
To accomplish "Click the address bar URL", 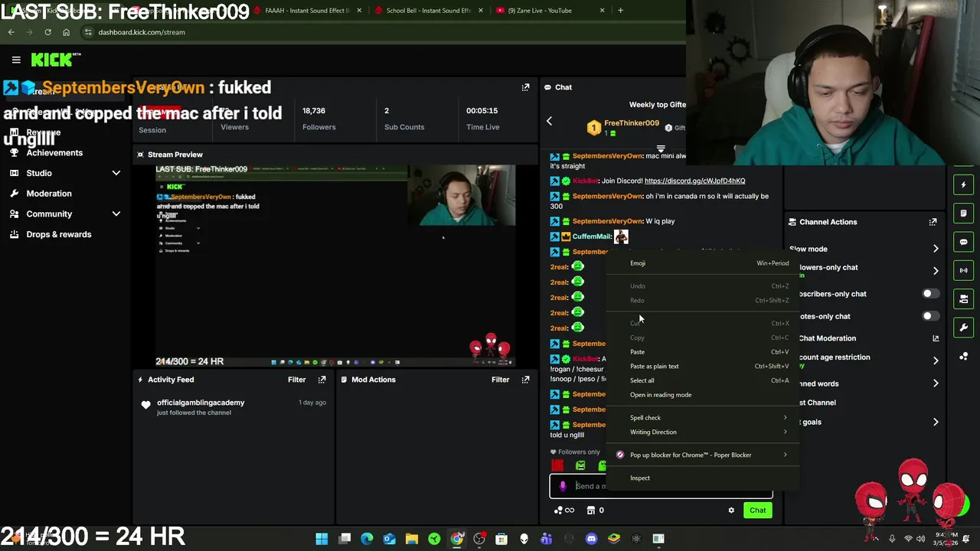I will point(142,32).
